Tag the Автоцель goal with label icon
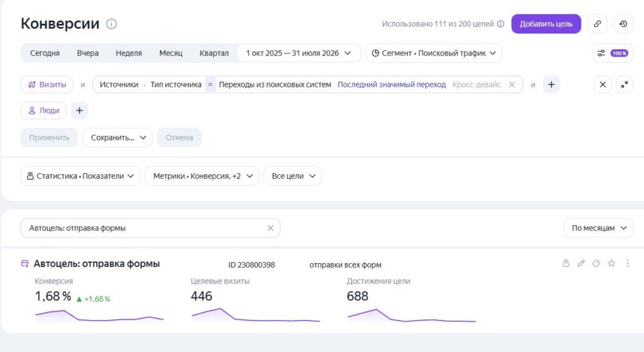This screenshot has width=644, height=352. click(x=596, y=263)
